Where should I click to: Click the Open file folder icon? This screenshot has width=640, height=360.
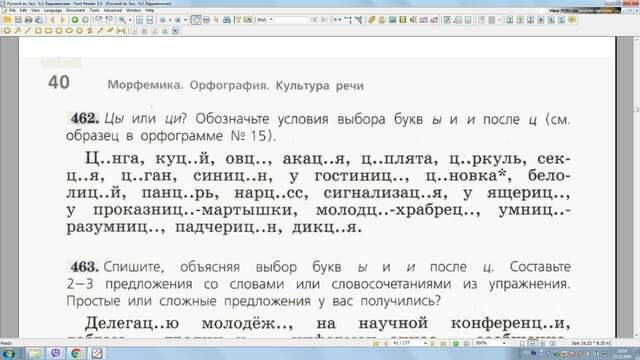pyautogui.click(x=7, y=20)
